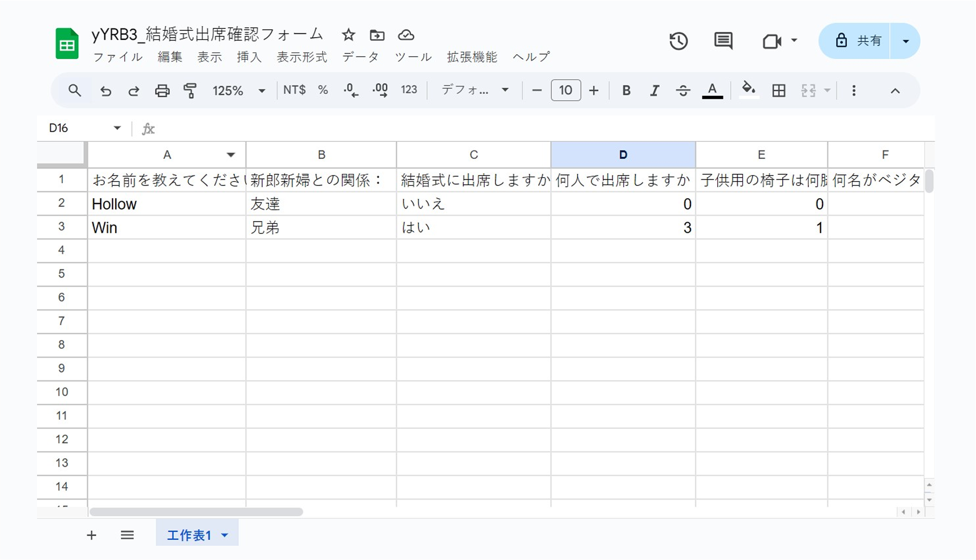Click the horizontal scrollbar thumb

(x=196, y=512)
